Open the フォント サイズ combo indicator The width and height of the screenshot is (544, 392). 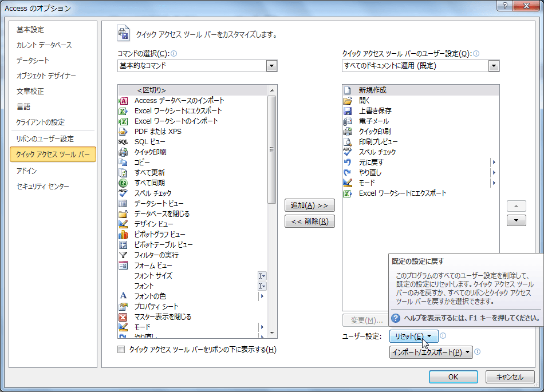pos(262,276)
